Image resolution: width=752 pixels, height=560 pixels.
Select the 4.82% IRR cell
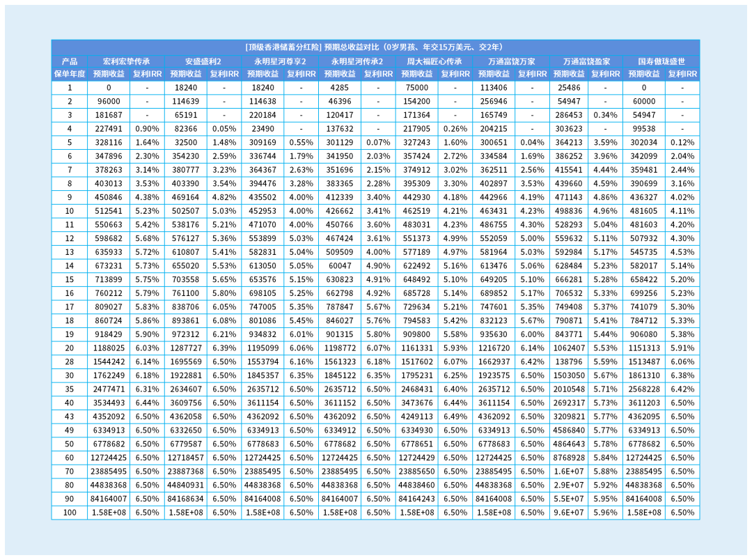pyautogui.click(x=224, y=197)
